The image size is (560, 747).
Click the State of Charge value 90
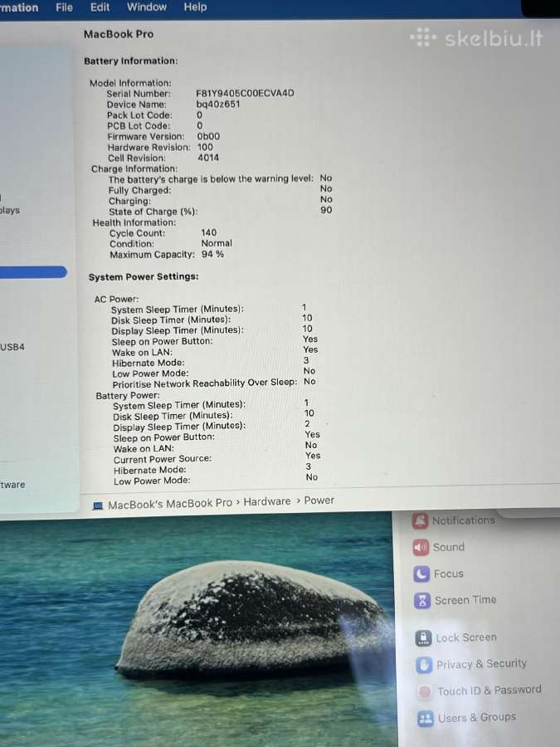(326, 210)
